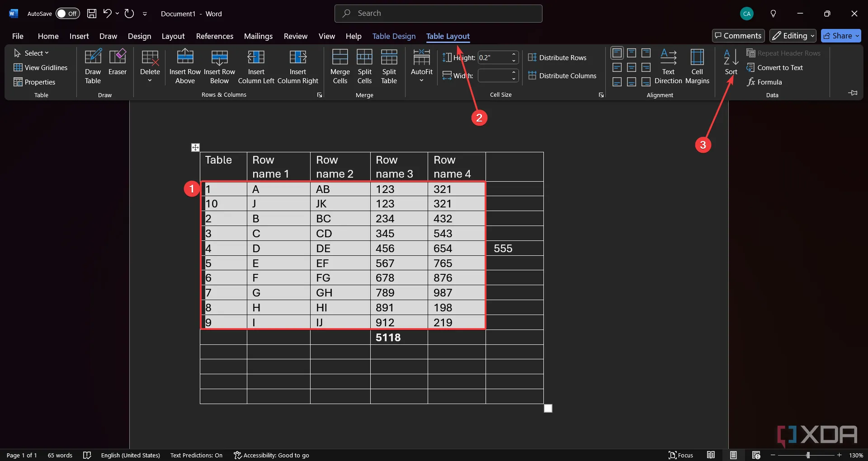The height and width of the screenshot is (461, 868).
Task: Click Split Cells
Action: pos(364,66)
